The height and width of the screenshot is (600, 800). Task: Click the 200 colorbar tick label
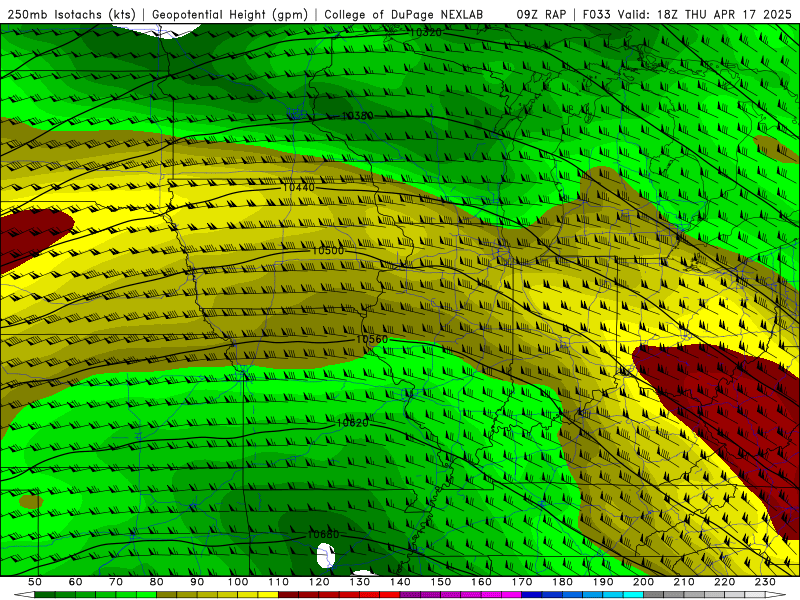point(643,582)
